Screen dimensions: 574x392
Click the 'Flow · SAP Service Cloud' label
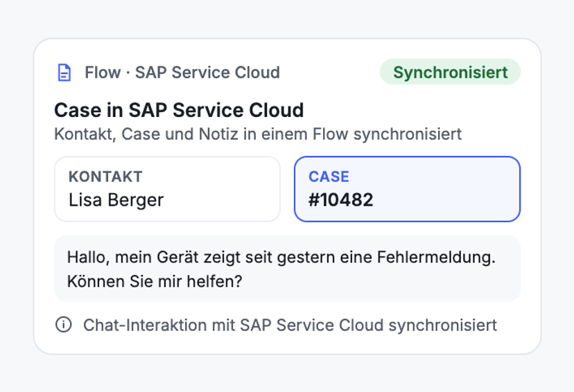(x=182, y=73)
